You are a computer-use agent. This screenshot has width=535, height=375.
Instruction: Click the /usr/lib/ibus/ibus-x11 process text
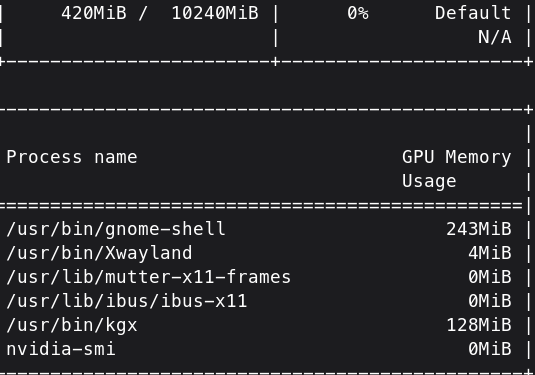pos(127,301)
